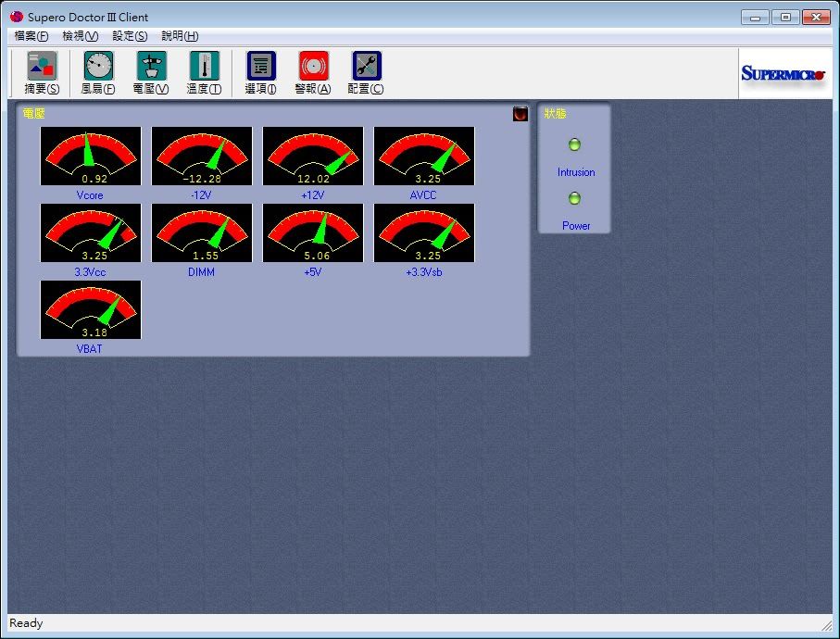
Task: Click the red indicator in 電壓 panel corner
Action: [x=520, y=114]
